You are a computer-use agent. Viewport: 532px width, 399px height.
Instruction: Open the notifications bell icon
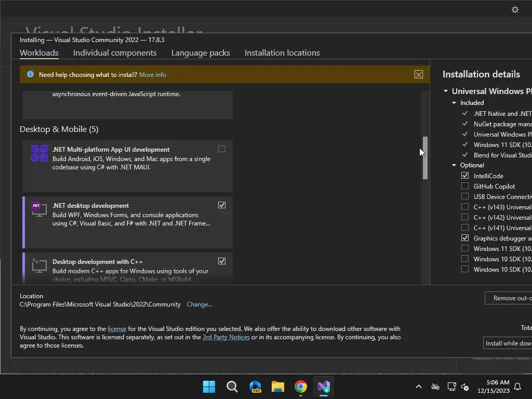tap(517, 387)
